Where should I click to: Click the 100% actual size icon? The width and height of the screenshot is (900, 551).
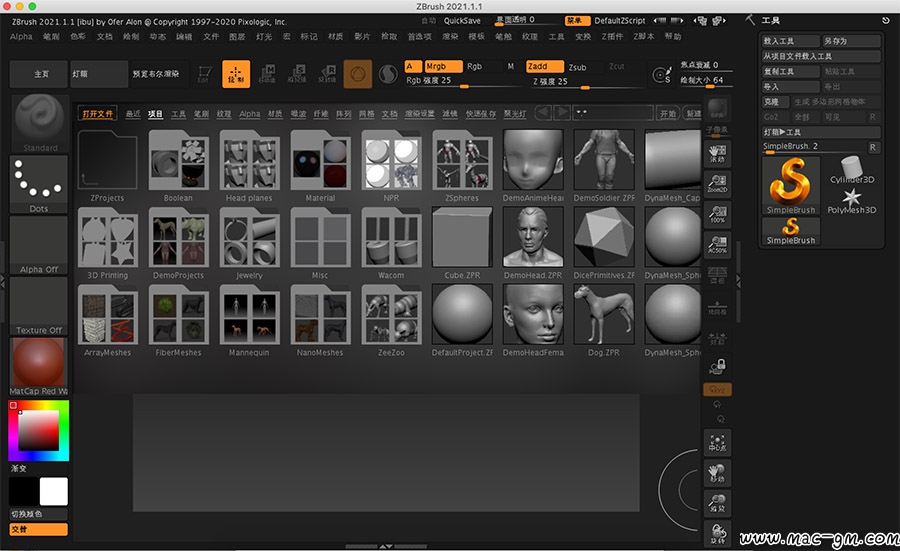point(717,214)
